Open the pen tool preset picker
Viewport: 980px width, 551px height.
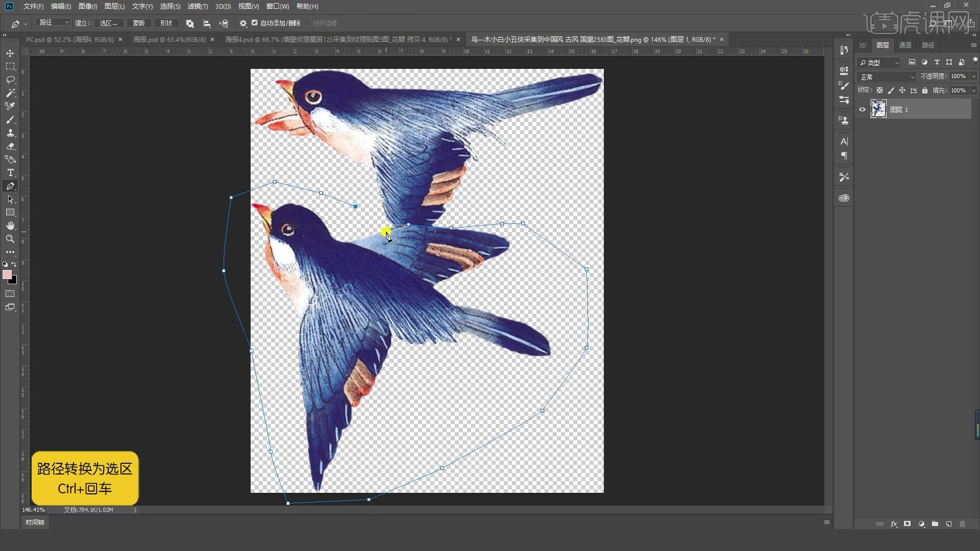[19, 23]
